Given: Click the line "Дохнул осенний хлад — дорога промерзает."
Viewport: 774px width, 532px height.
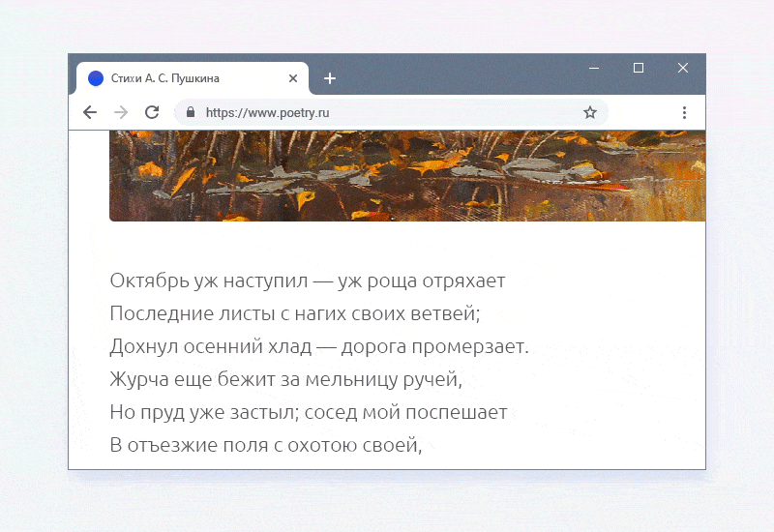Looking at the screenshot, I should tap(319, 346).
